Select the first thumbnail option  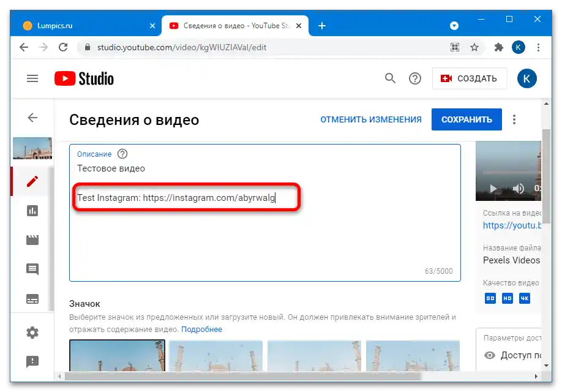pyautogui.click(x=117, y=355)
